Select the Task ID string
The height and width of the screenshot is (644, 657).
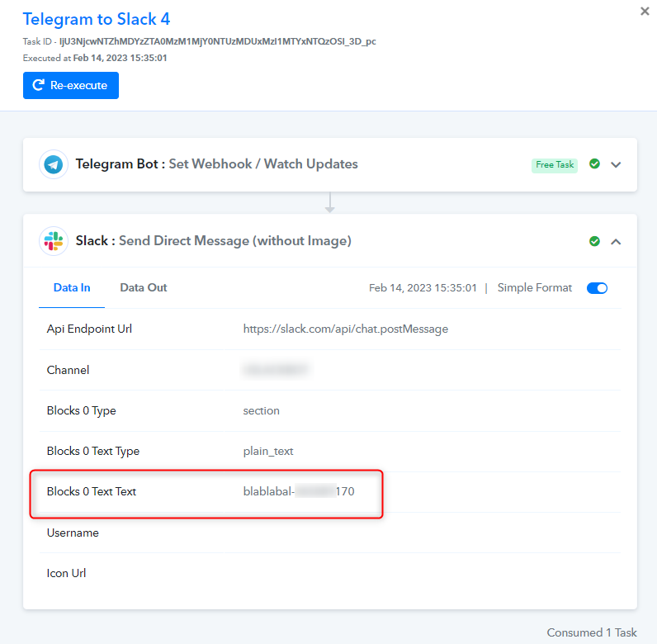(217, 41)
